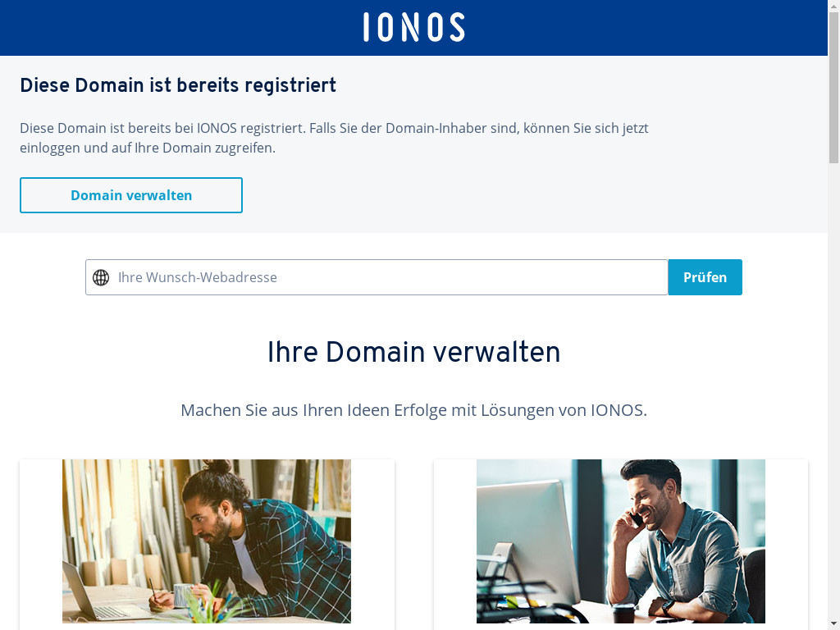The image size is (840, 630).
Task: Open the photo of the man on the phone
Action: click(621, 541)
